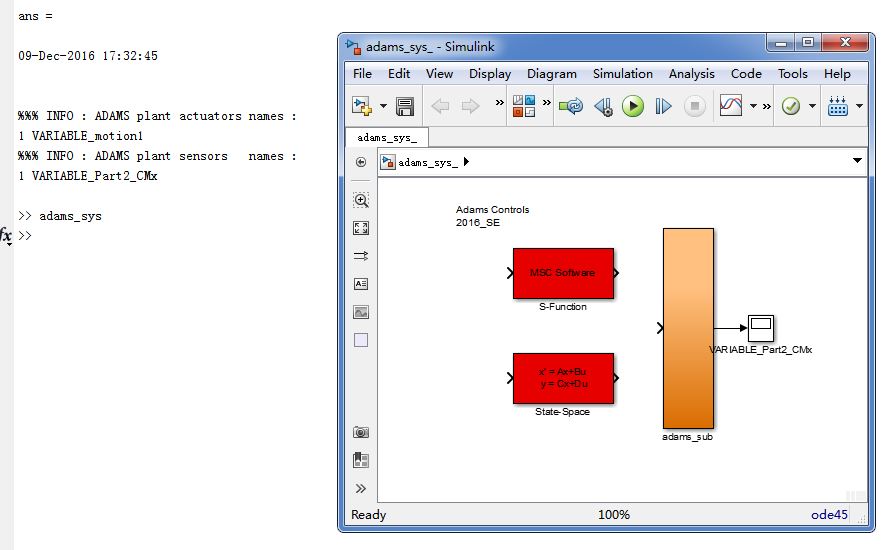Open the Code menu
The height and width of the screenshot is (550, 892).
(x=746, y=74)
